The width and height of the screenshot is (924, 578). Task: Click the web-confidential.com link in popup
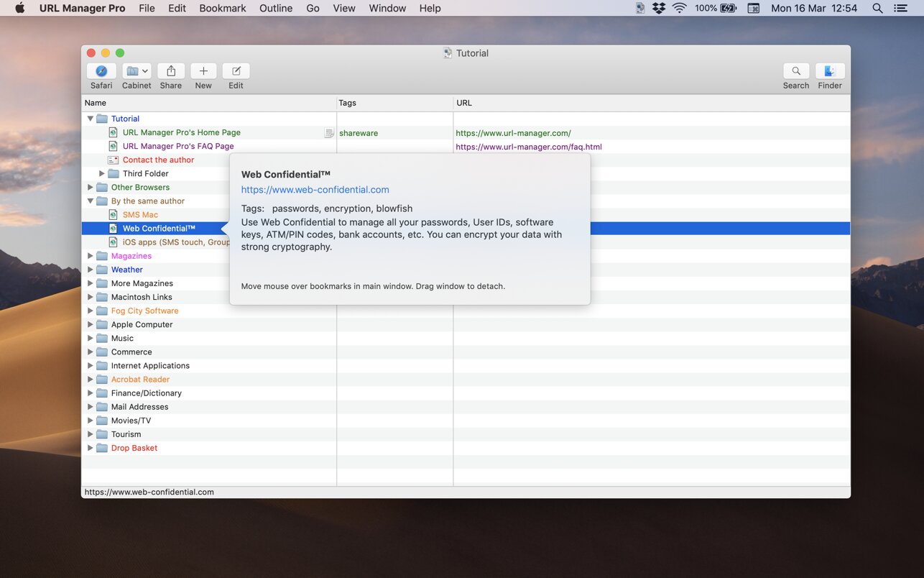[x=315, y=190]
